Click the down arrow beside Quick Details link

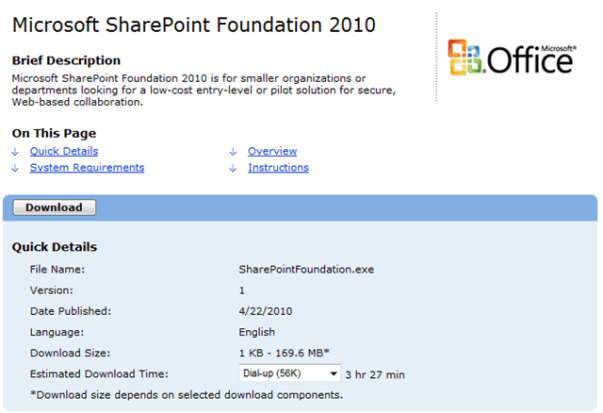point(15,152)
